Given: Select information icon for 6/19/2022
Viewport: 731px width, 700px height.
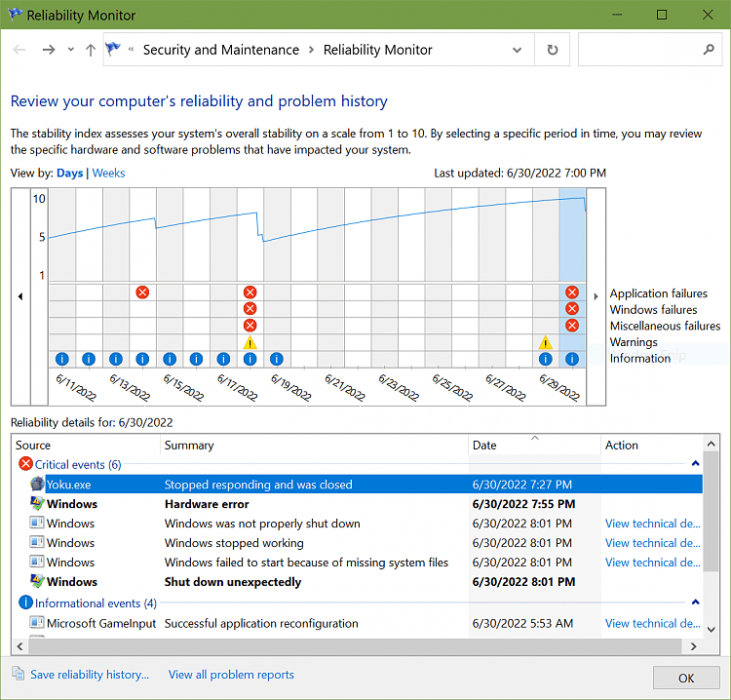Looking at the screenshot, I should pyautogui.click(x=277, y=359).
